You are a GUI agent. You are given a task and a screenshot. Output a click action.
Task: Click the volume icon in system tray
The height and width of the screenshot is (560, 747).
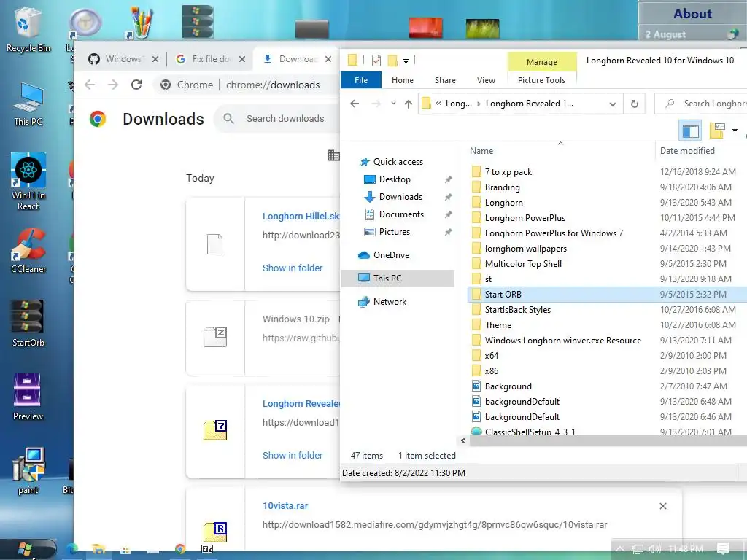654,549
